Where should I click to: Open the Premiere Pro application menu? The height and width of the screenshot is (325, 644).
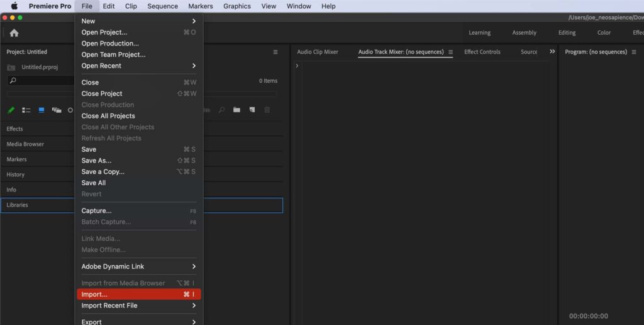[x=50, y=6]
